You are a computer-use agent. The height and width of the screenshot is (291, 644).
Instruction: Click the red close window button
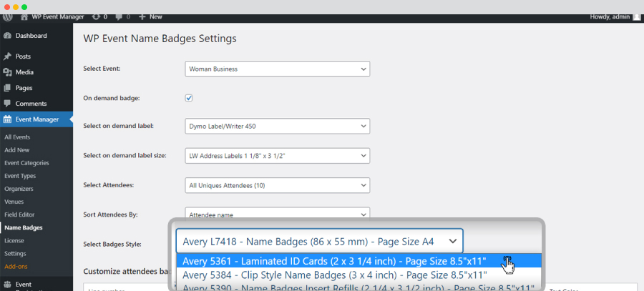click(x=7, y=7)
